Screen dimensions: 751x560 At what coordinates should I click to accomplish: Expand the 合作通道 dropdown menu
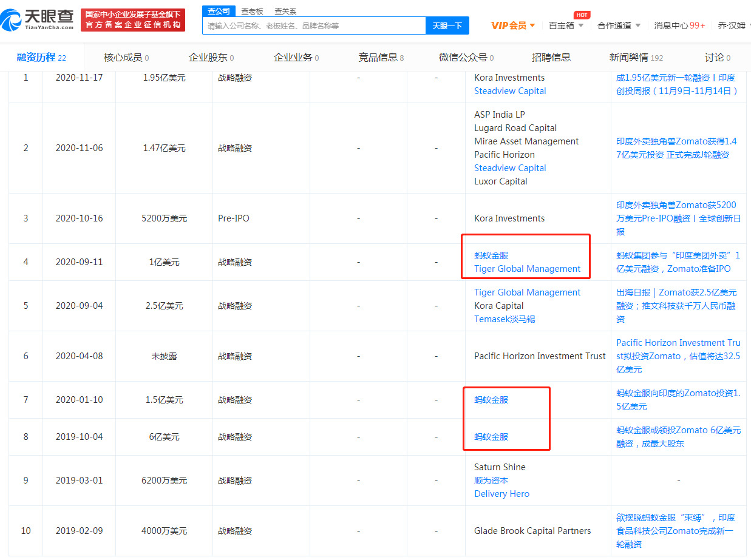point(619,25)
